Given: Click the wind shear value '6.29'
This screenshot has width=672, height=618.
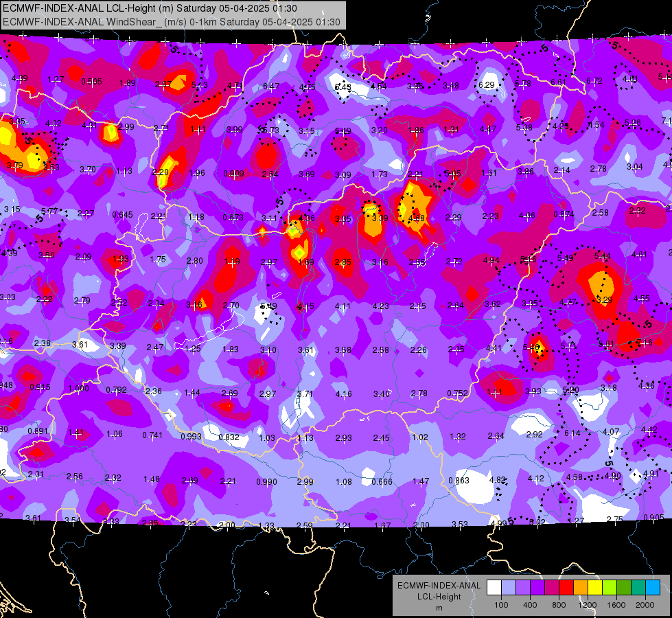Looking at the screenshot, I should click(x=487, y=85).
